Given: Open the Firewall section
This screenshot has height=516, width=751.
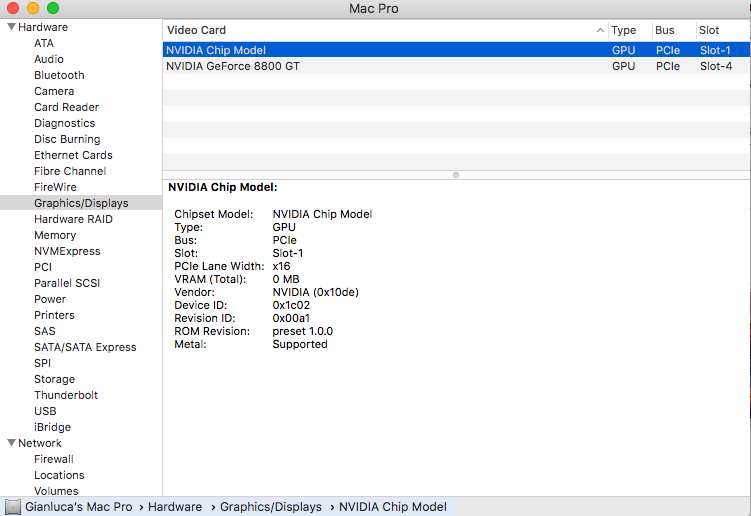Looking at the screenshot, I should [x=54, y=459].
